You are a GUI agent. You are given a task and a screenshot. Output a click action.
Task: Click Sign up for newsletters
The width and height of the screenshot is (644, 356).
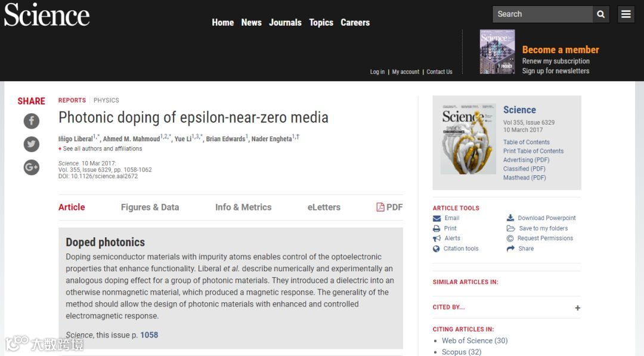coord(556,71)
